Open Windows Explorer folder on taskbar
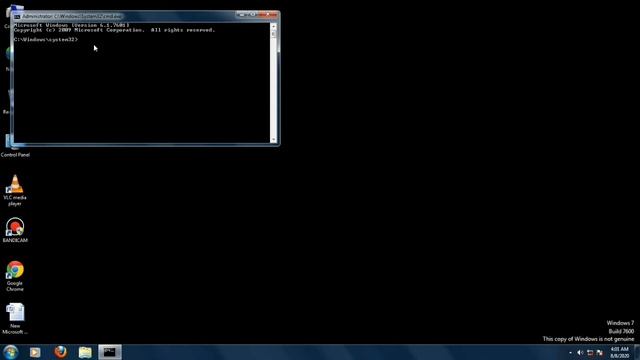640x360 pixels. tap(85, 352)
